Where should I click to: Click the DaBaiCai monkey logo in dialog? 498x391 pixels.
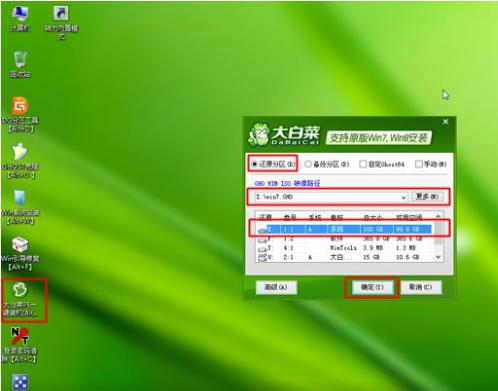point(258,135)
